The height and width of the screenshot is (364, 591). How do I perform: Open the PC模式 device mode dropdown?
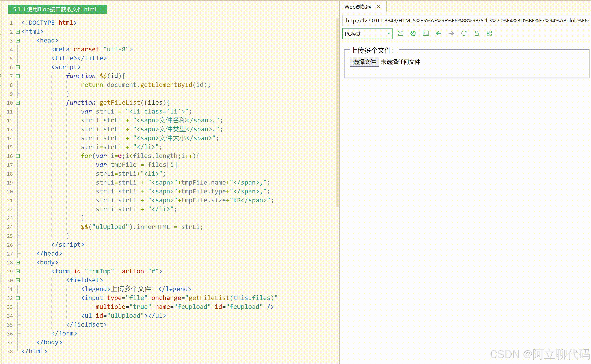[367, 34]
